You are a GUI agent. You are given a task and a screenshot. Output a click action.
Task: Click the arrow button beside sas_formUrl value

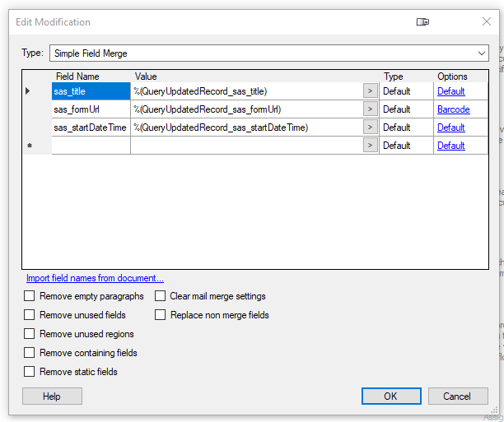pos(370,109)
